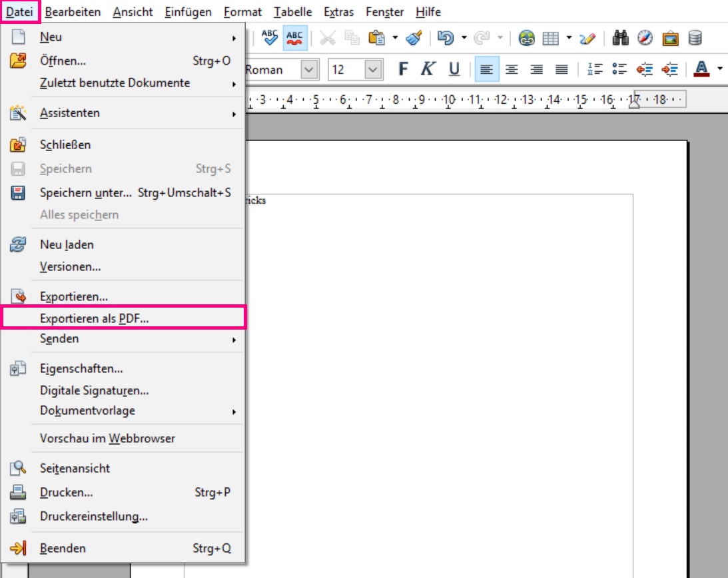The image size is (728, 578).
Task: Click the Insert Table grid icon
Action: pyautogui.click(x=551, y=37)
